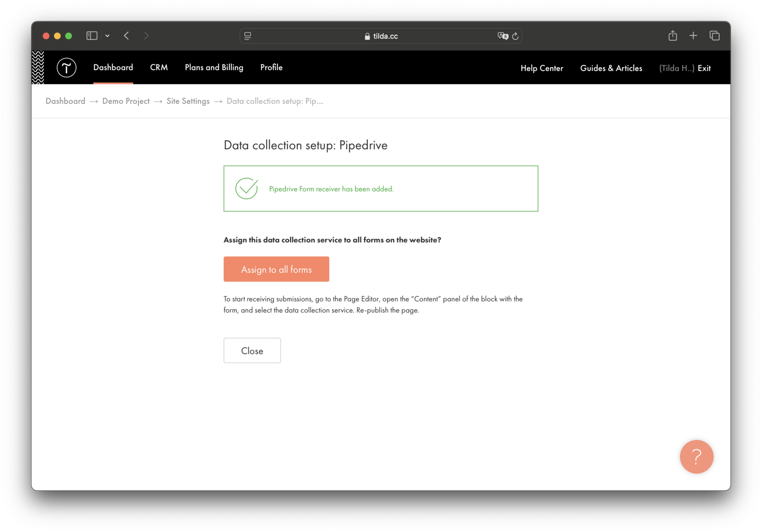Image resolution: width=762 pixels, height=532 pixels.
Task: Go back with the browser back arrow
Action: pyautogui.click(x=127, y=36)
